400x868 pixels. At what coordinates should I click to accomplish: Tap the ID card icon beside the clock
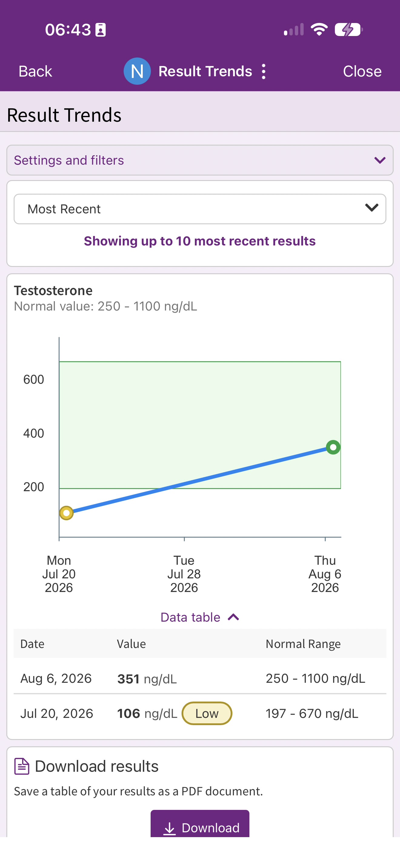[x=101, y=30]
